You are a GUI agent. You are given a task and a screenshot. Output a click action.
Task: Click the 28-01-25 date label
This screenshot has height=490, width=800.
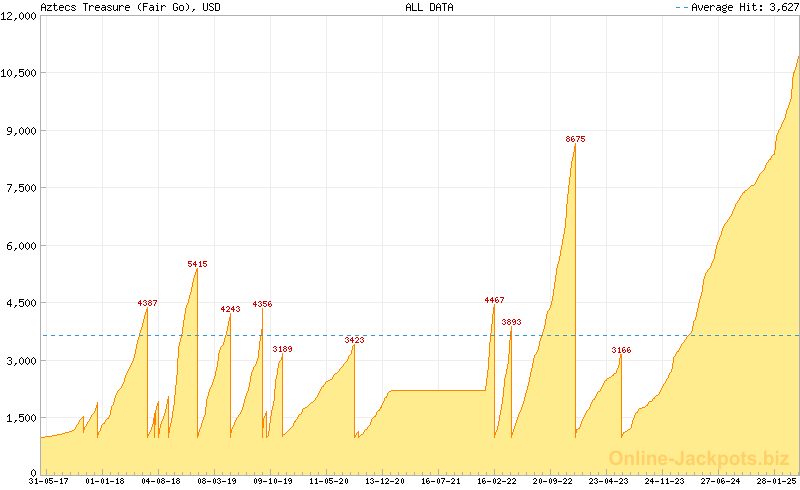[x=776, y=481]
